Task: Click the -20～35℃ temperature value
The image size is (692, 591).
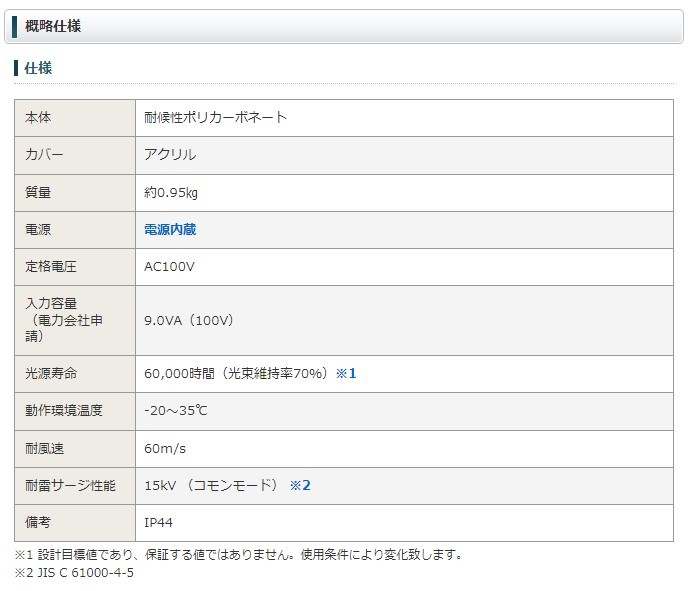Action: 176,411
